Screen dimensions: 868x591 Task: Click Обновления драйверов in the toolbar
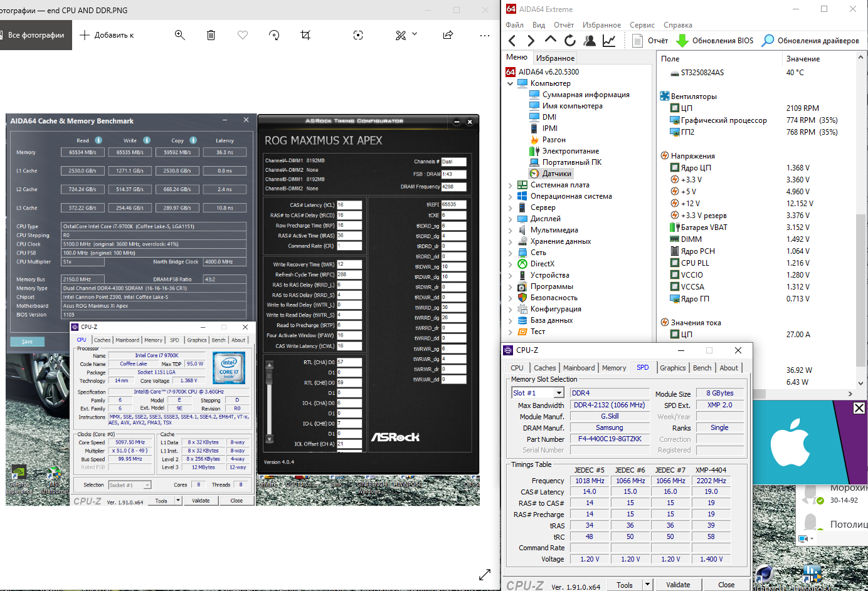tap(810, 41)
